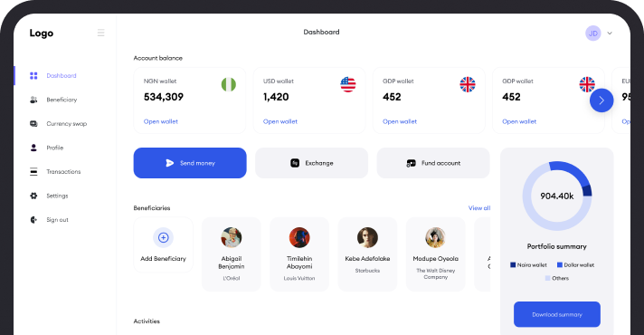Viewport: 644px width, 335px height.
Task: Click View all beneficiaries link
Action: (x=479, y=208)
